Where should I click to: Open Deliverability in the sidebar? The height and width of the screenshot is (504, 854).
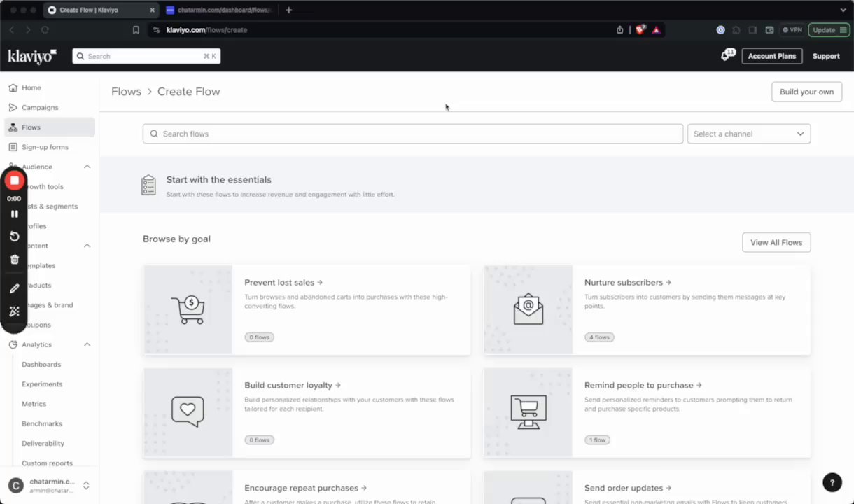(x=43, y=443)
